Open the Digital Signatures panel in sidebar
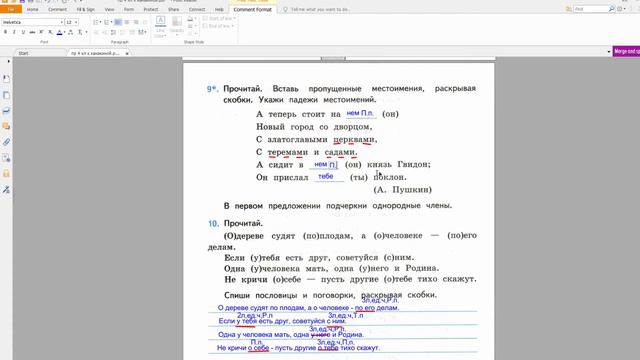 [6, 158]
